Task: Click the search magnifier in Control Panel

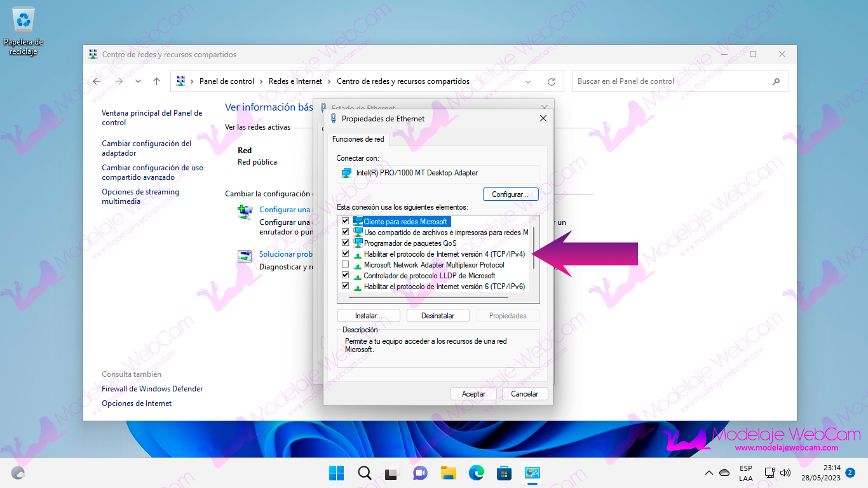Action: pos(776,81)
